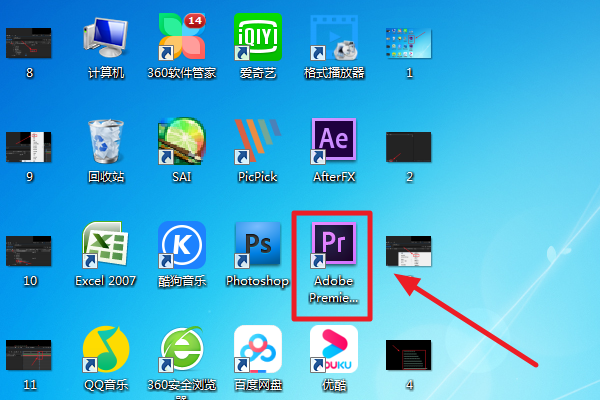Select image file thumbnail named 8
The height and width of the screenshot is (400, 600).
pos(29,42)
